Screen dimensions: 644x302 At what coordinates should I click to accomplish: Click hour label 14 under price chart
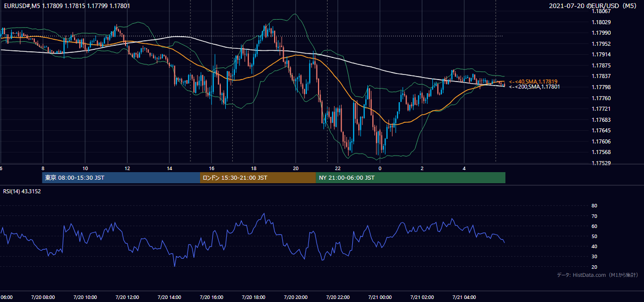pyautogui.click(x=169, y=168)
